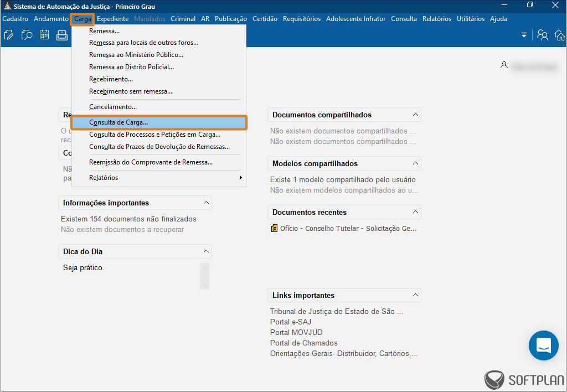Expand the Relatórios submenu in Carga menu

tap(159, 178)
